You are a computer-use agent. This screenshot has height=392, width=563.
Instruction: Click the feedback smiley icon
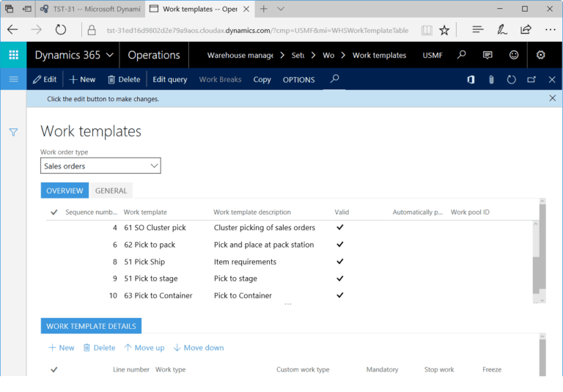pyautogui.click(x=514, y=55)
